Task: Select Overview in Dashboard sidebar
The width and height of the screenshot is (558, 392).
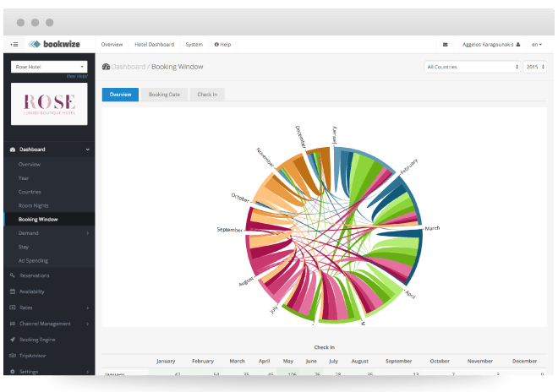Action: coord(30,165)
